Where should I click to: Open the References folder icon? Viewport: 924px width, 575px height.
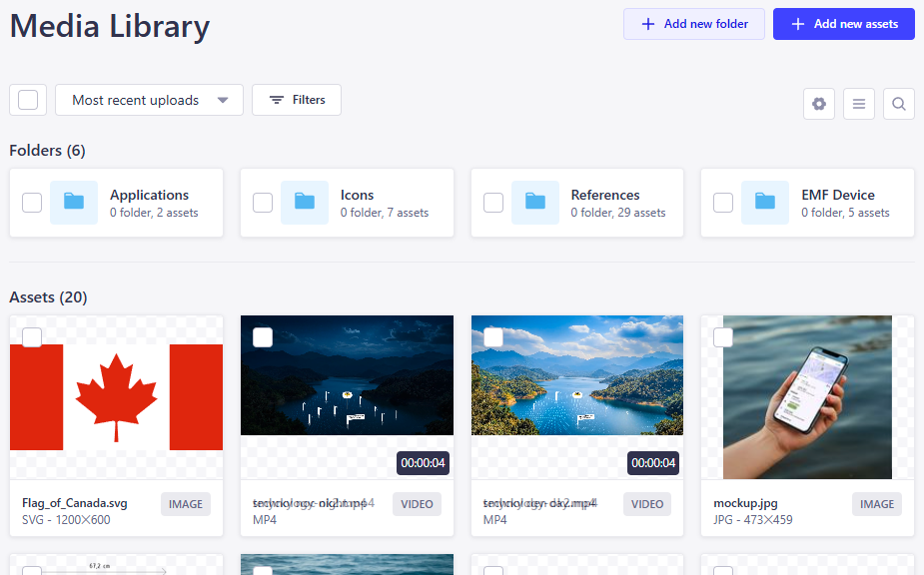click(x=535, y=203)
